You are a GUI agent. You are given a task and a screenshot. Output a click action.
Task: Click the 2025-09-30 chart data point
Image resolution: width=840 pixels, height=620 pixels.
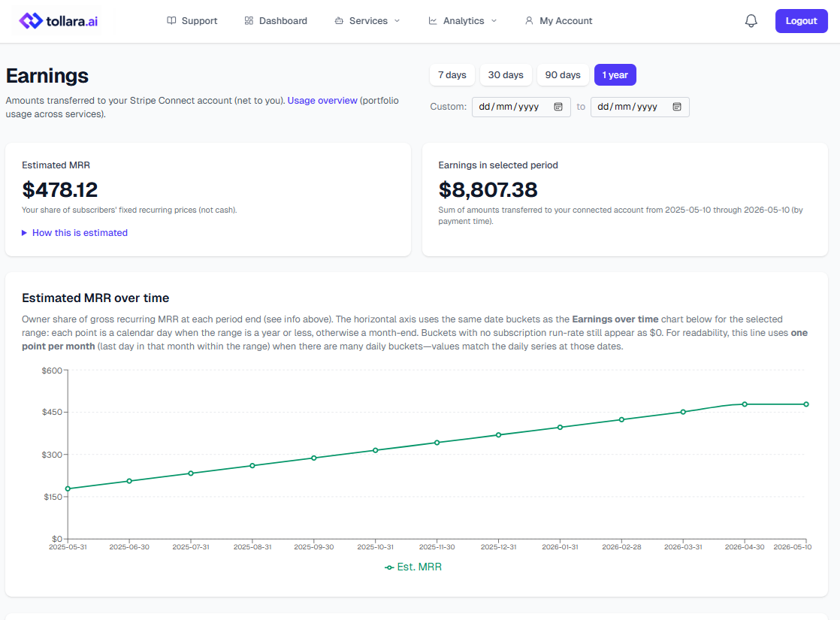(314, 458)
